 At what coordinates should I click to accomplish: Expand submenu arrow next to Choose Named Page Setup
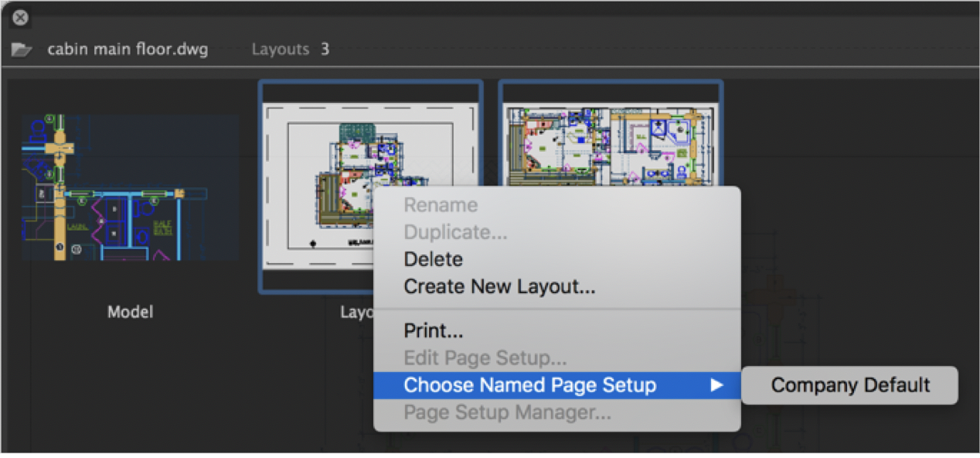pos(717,385)
